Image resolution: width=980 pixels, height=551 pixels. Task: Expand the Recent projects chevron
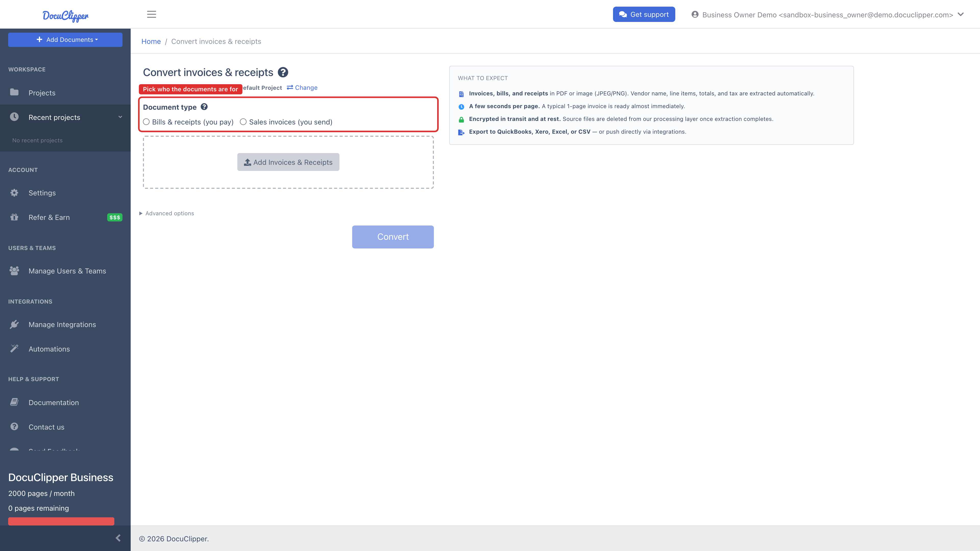click(x=120, y=117)
